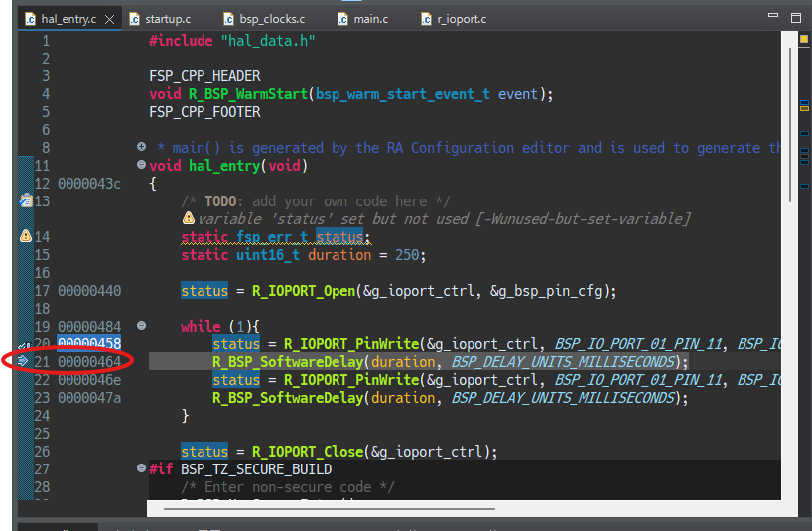
Task: Click the warning marker on line 14
Action: 26,236
